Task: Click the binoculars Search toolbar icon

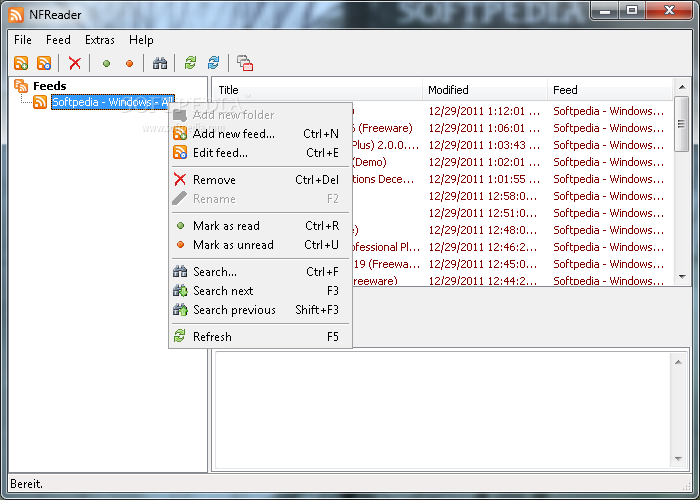Action: pos(159,63)
